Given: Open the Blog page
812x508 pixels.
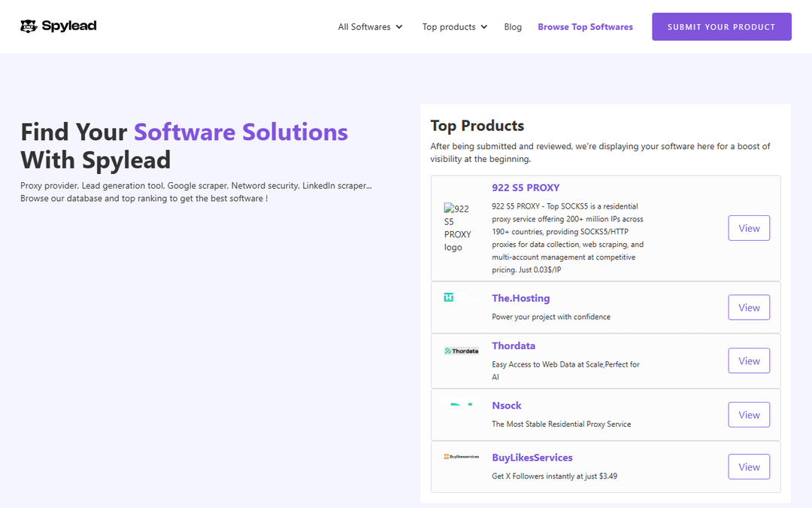Looking at the screenshot, I should [x=513, y=27].
